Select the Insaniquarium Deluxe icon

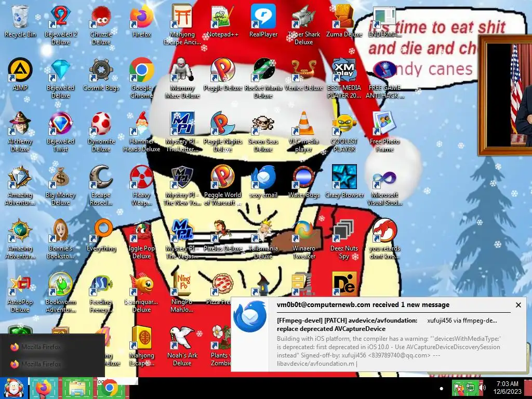coord(141,292)
